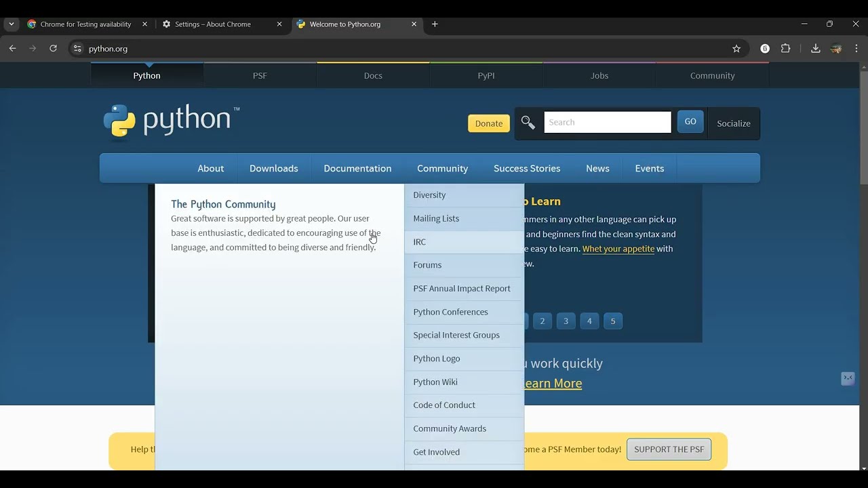The image size is (868, 488).
Task: Select the PyPI top navigation tab
Action: 486,75
